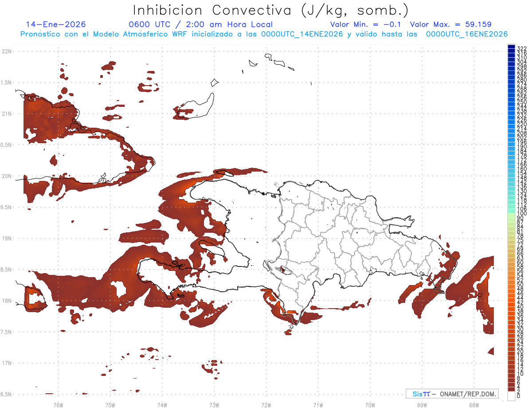Click the darkest navy swatch atop the color scale
The height and width of the screenshot is (411, 532).
[511, 47]
